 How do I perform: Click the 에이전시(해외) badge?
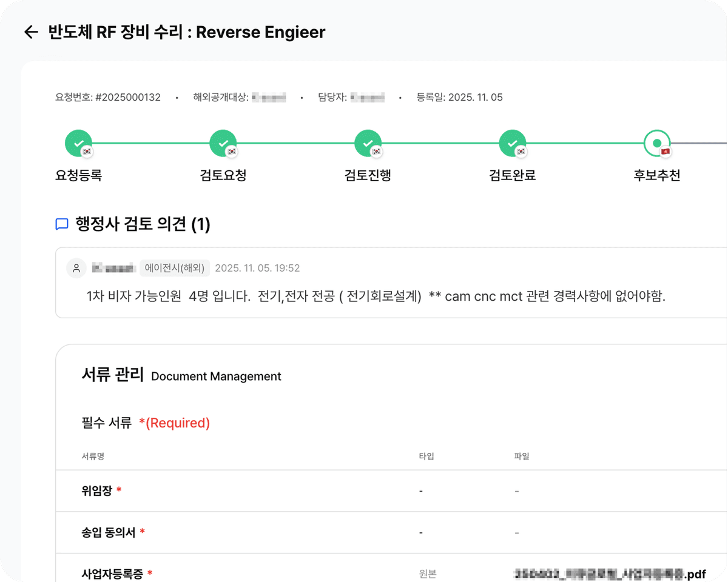pyautogui.click(x=175, y=268)
